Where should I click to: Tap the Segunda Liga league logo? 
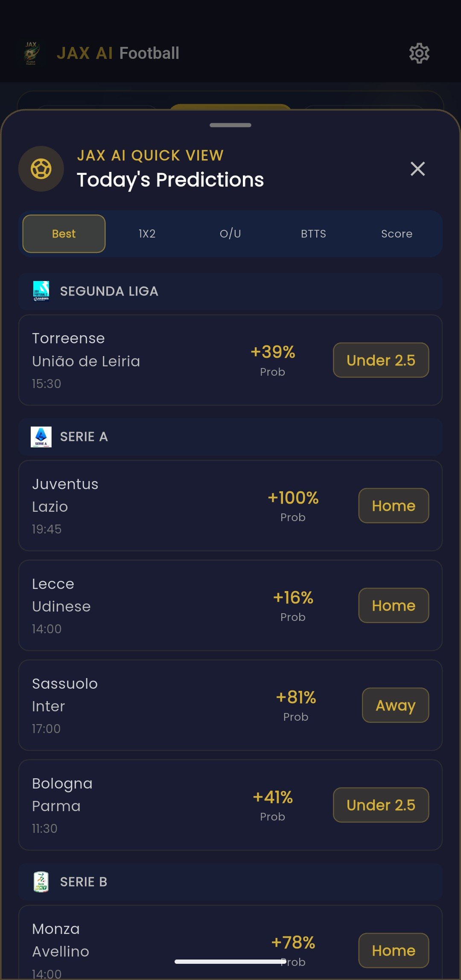(41, 291)
